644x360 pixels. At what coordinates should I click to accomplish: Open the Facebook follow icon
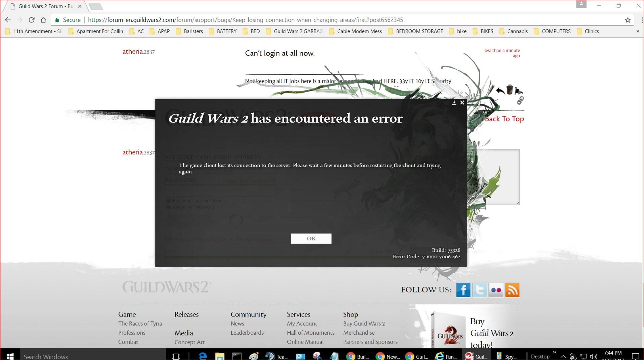tap(463, 290)
